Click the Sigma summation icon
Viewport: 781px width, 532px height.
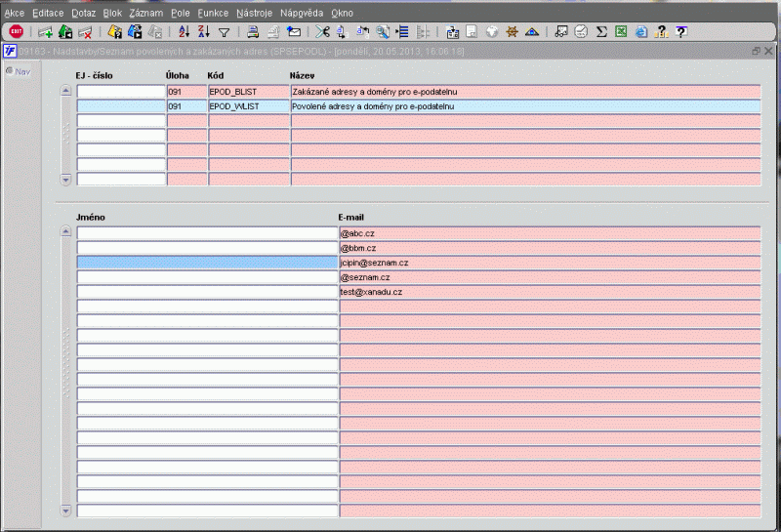click(x=601, y=32)
